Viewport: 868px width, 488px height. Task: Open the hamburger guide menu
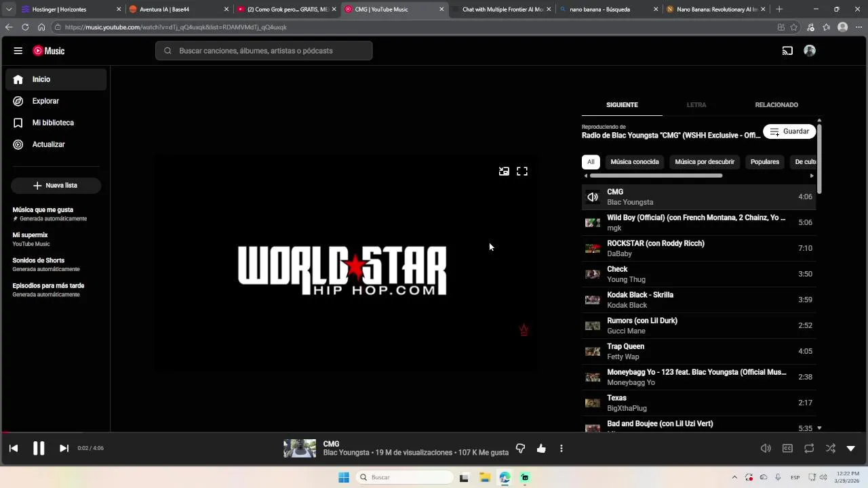click(x=18, y=51)
